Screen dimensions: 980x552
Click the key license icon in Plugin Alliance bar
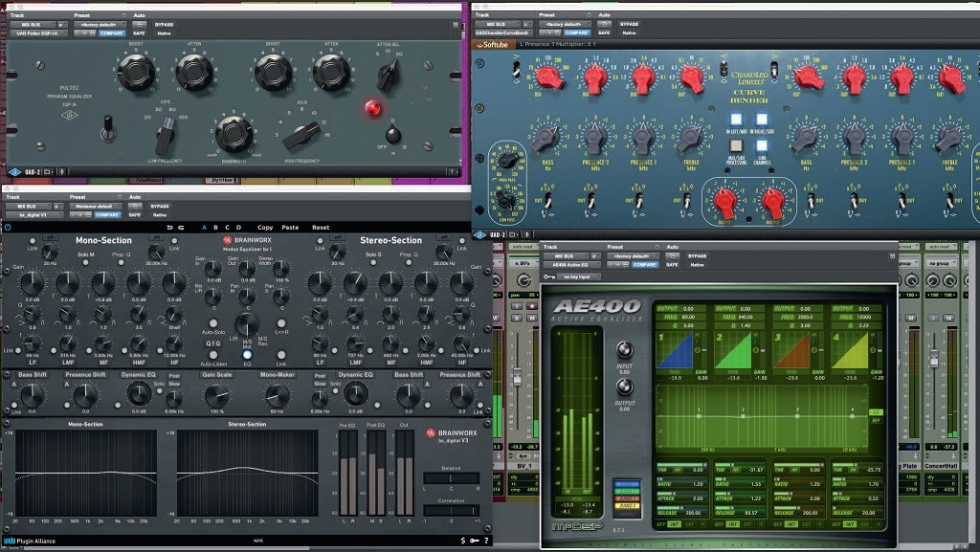pos(475,541)
